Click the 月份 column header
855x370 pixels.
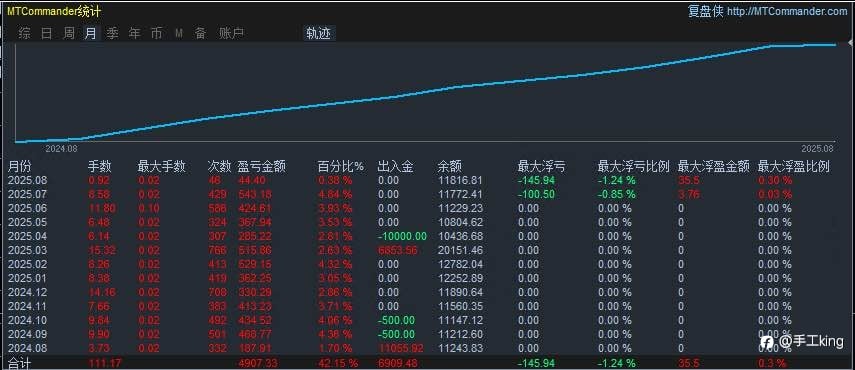pos(20,166)
